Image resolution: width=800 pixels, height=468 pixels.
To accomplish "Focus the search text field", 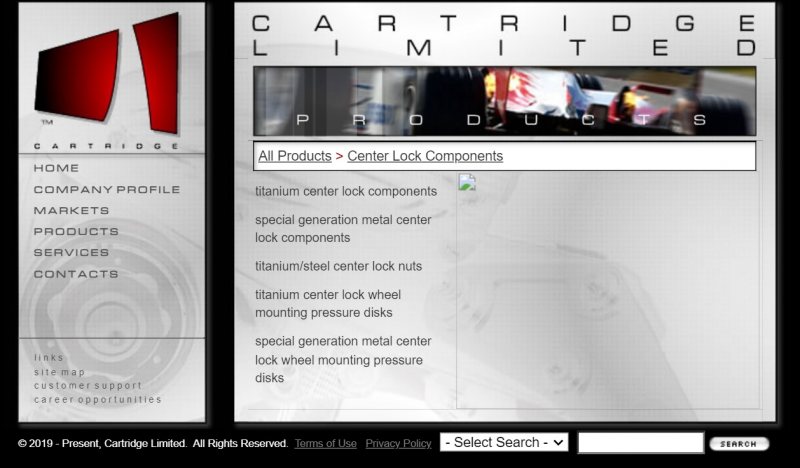I will 641,442.
